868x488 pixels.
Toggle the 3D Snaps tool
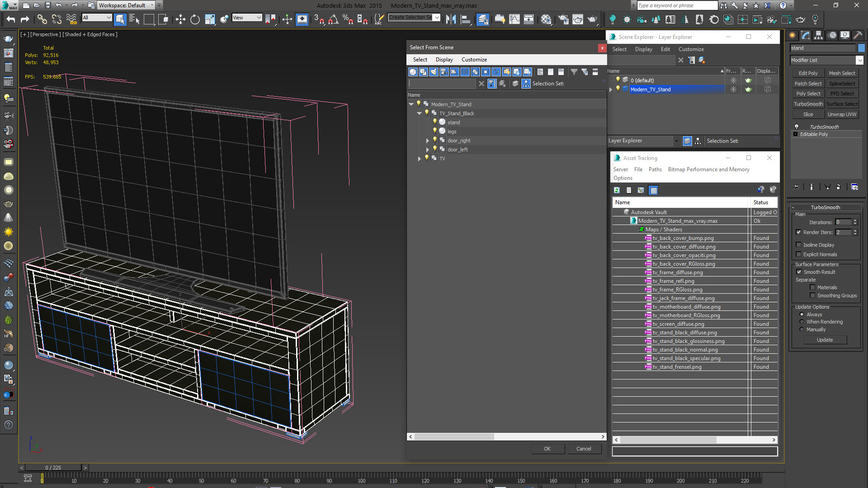(319, 19)
